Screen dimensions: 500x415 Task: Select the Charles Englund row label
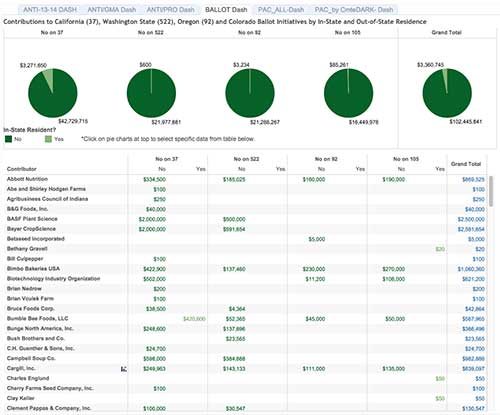coord(28,378)
